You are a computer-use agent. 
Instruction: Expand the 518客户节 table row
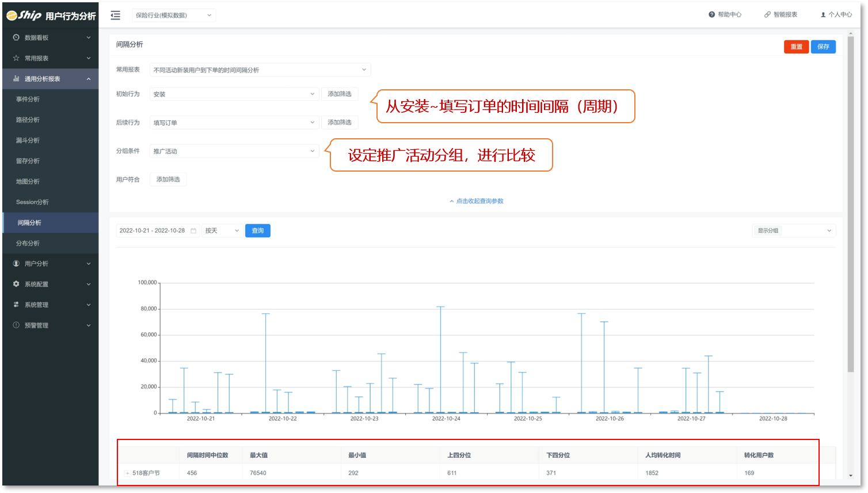coord(127,473)
